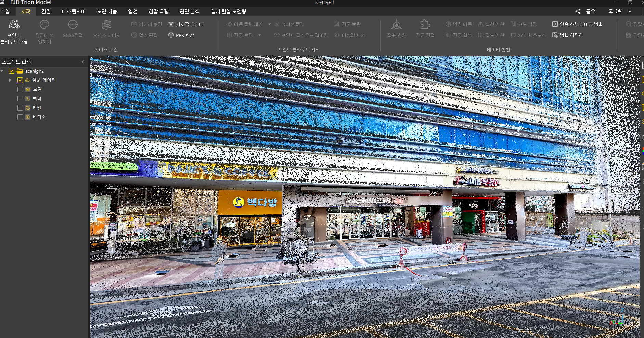
Task: Open the 점군 보정 dropdown arrow
Action: [x=260, y=35]
